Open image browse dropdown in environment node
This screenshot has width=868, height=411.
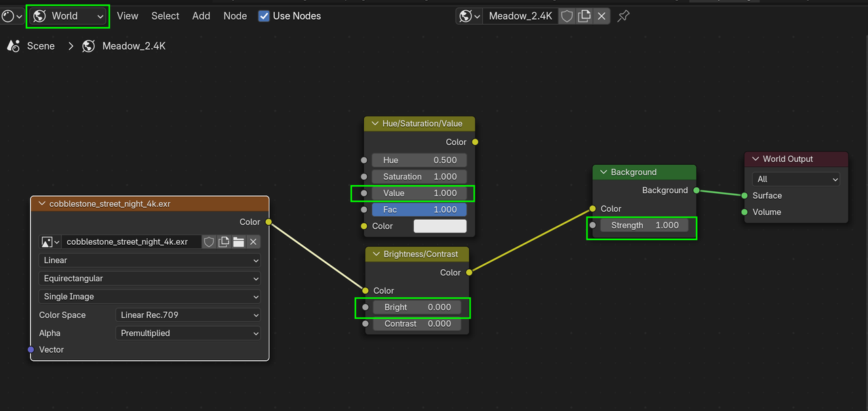(x=50, y=241)
